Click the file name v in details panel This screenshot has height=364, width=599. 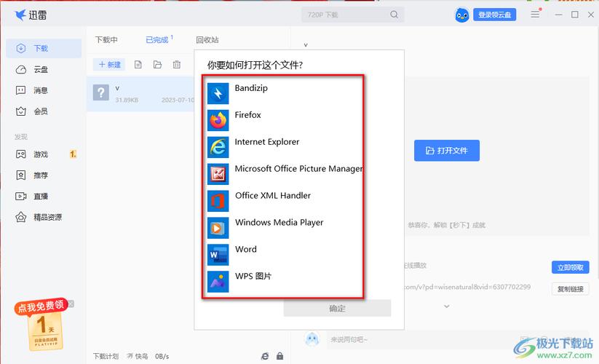(306, 45)
